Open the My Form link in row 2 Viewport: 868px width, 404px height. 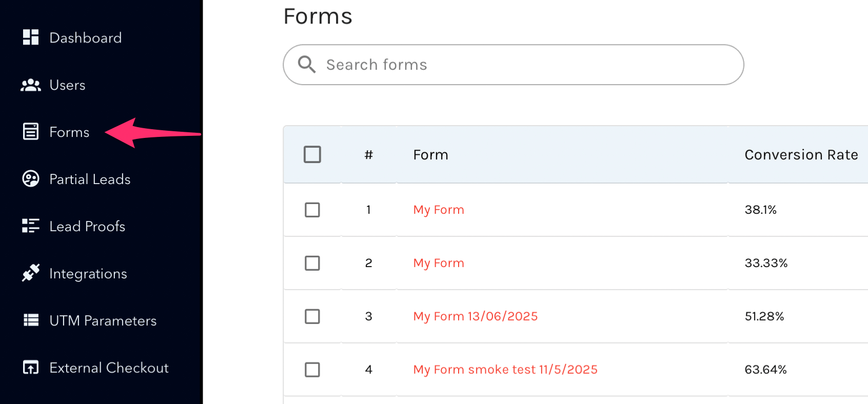pyautogui.click(x=439, y=263)
